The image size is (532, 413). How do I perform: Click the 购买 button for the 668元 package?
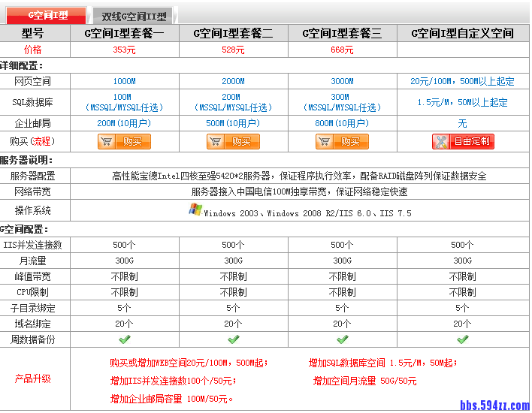pyautogui.click(x=342, y=141)
